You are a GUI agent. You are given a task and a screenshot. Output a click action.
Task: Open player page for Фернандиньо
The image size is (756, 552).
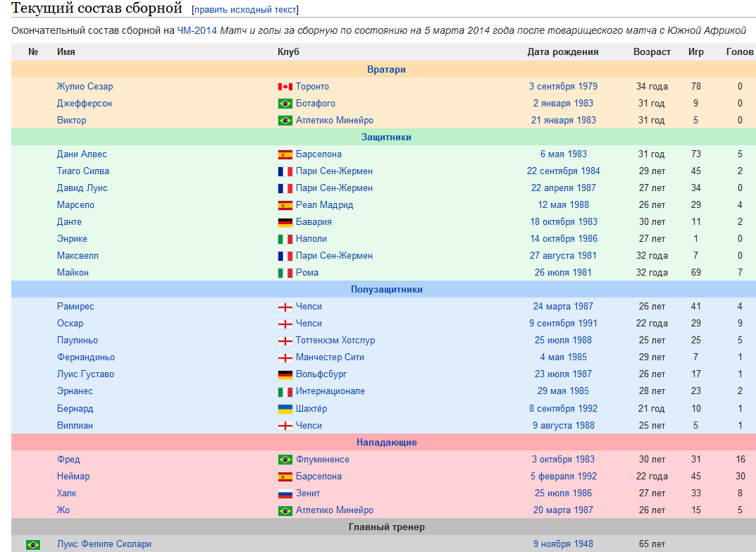point(86,357)
